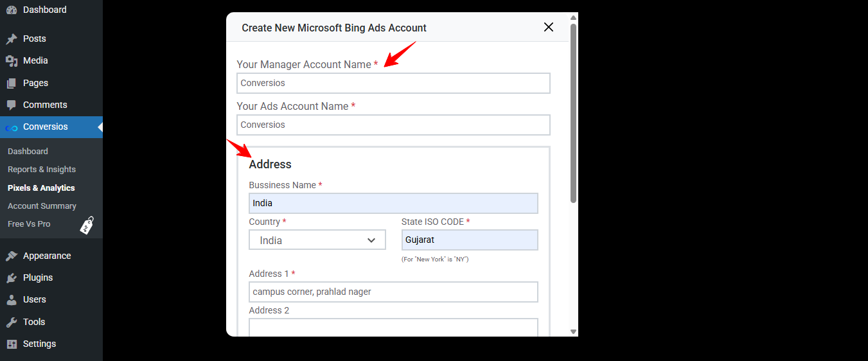This screenshot has height=361, width=868.
Task: Open the Tools menu
Action: pos(51,322)
